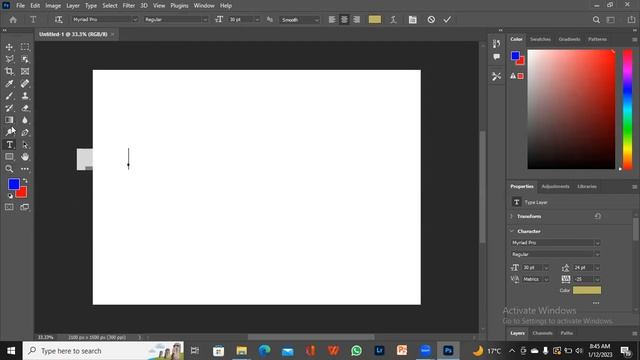Select the Blur tool
This screenshot has height=360, width=640.
tap(25, 120)
